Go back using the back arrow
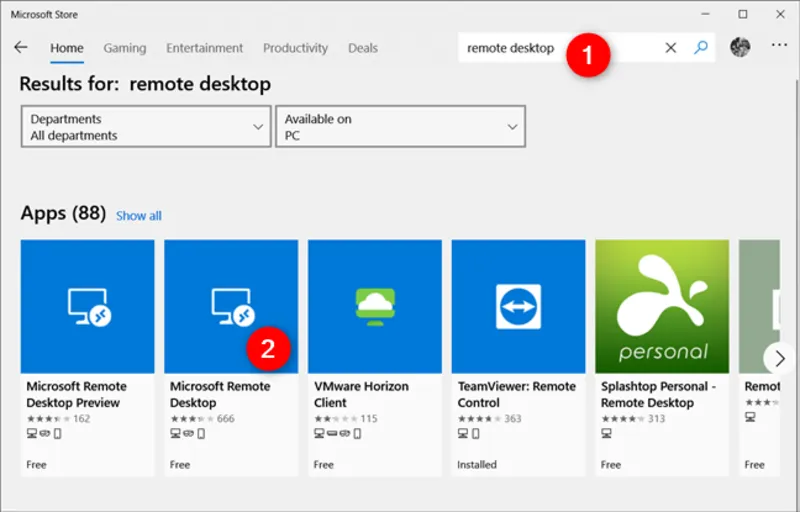The width and height of the screenshot is (800, 512). pos(20,47)
